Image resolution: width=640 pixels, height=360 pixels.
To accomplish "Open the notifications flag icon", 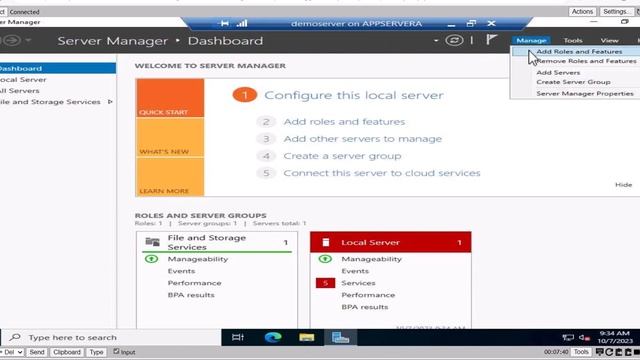I will click(491, 40).
